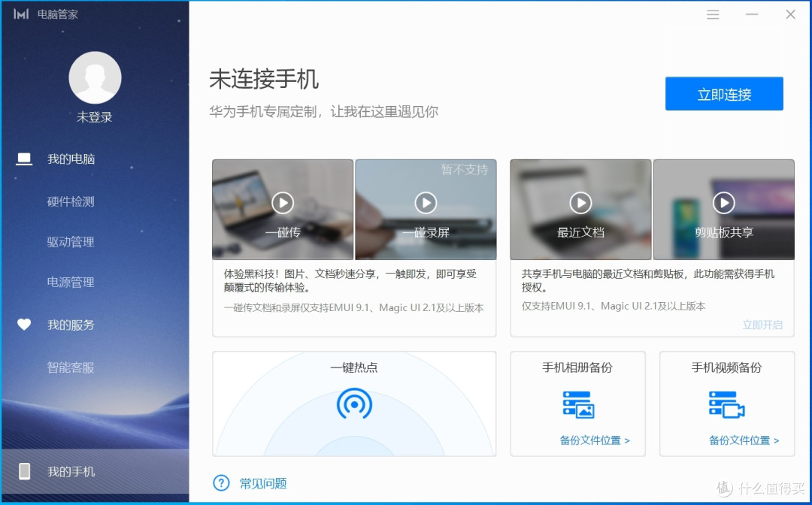Minimize the PC Manager window
The width and height of the screenshot is (812, 505).
point(752,14)
